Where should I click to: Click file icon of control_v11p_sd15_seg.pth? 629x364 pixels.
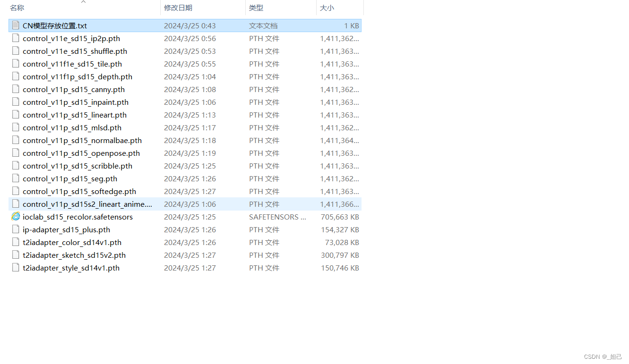tap(16, 178)
